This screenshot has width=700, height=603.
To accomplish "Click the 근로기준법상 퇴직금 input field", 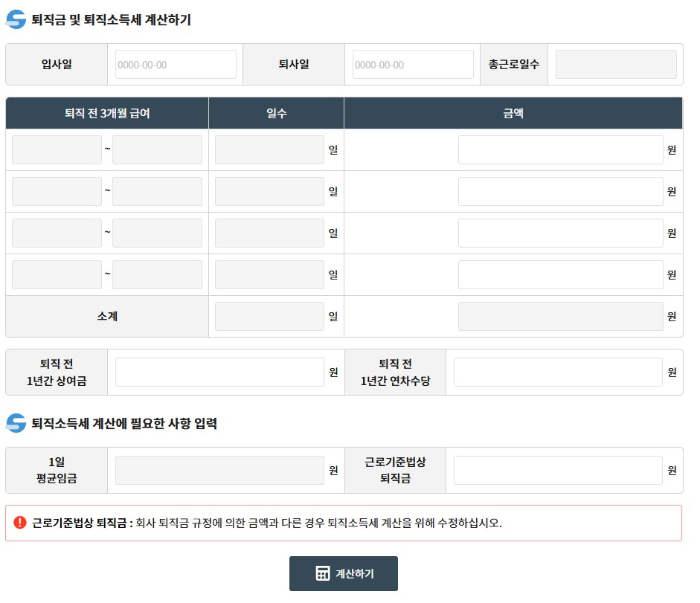I will click(x=558, y=471).
